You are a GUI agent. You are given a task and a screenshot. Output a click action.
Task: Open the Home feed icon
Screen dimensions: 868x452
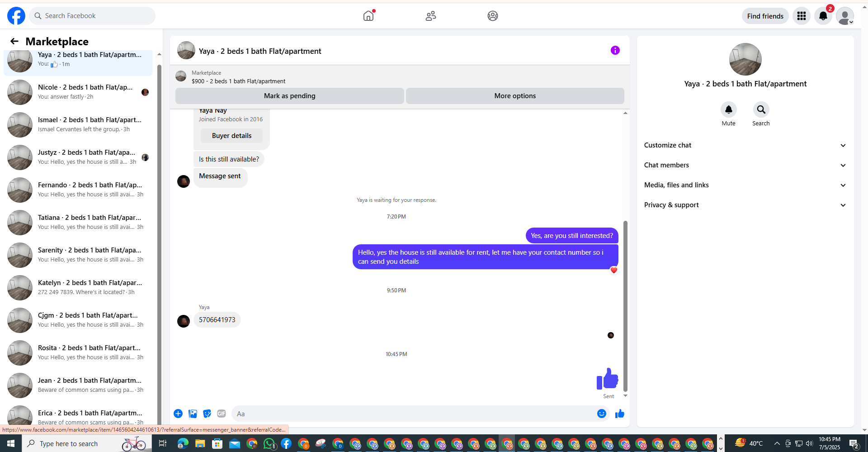(368, 16)
